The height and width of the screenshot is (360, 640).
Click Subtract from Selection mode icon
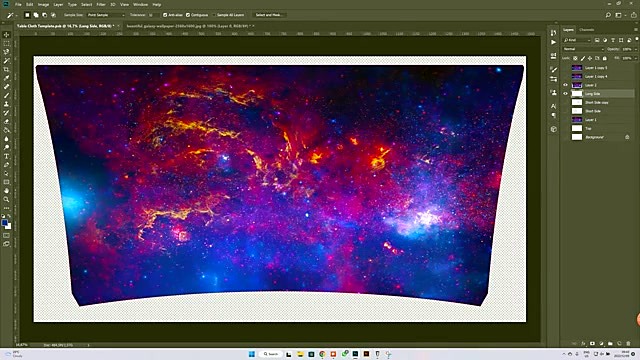point(44,15)
